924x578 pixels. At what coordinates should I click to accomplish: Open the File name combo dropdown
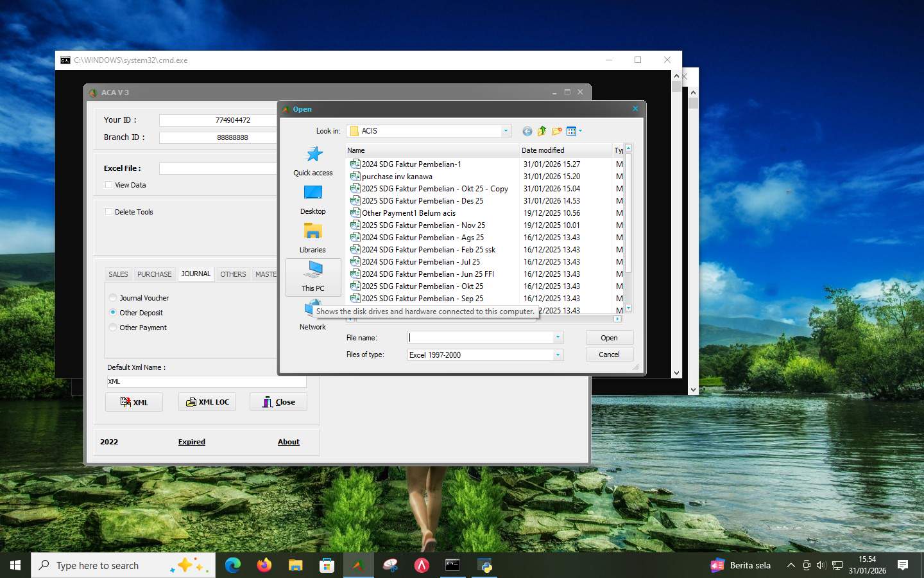point(557,337)
